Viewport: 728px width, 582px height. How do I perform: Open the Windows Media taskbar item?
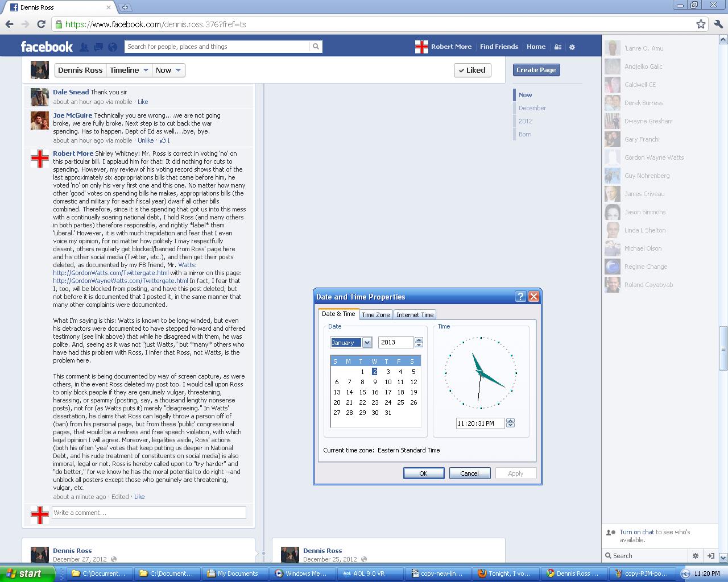coord(302,573)
